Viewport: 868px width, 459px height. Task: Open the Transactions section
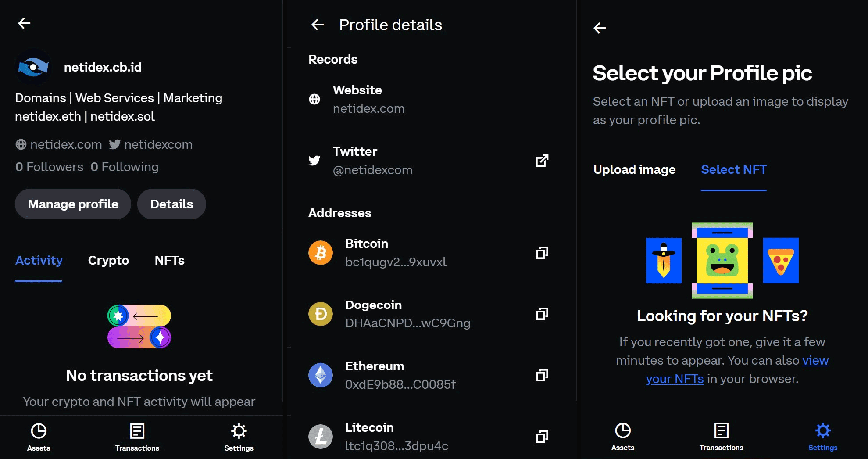click(x=137, y=437)
